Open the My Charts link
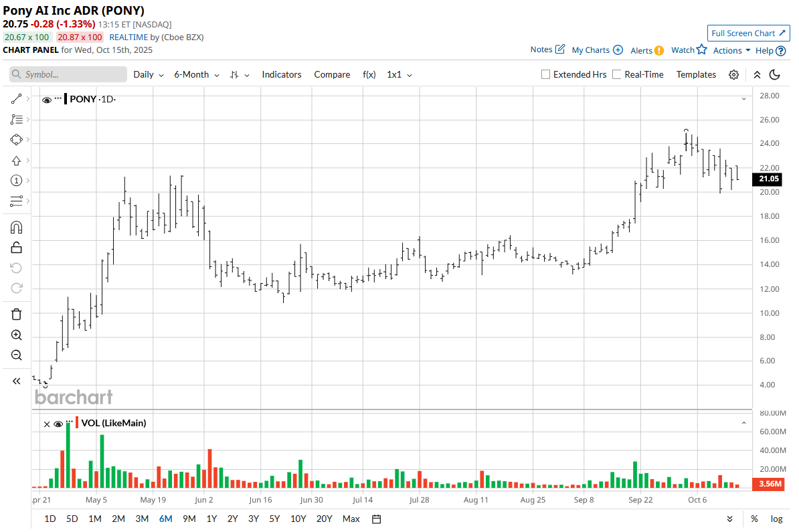 (591, 50)
